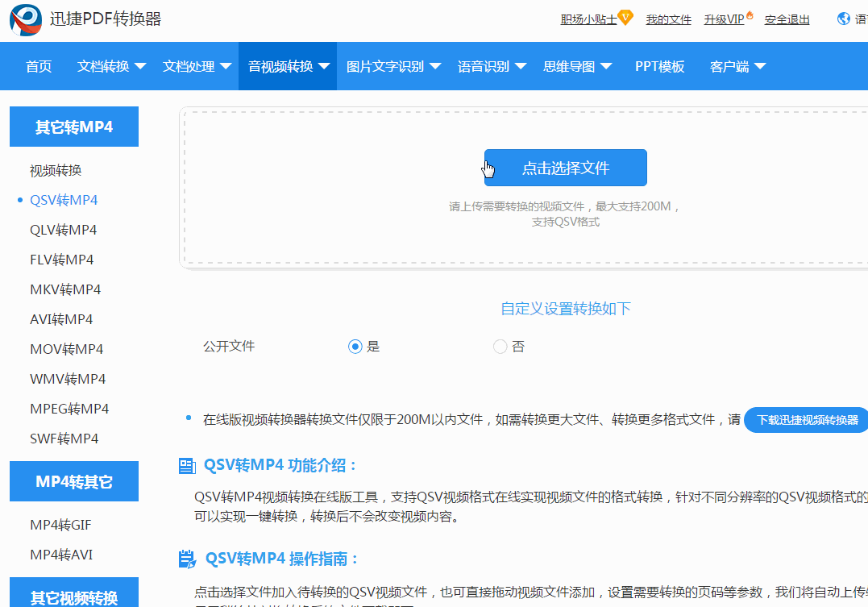Open the PPT模板 page
This screenshot has width=868, height=607.
pyautogui.click(x=660, y=66)
